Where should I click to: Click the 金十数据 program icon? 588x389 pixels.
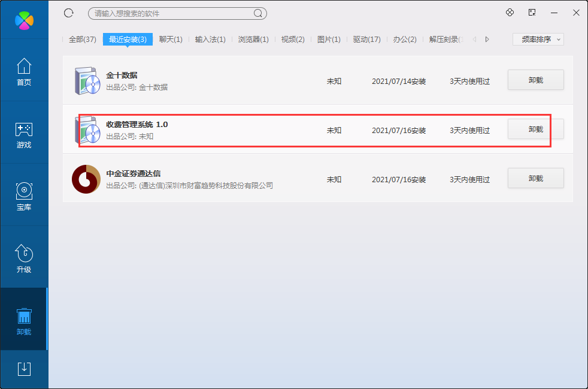coord(87,81)
